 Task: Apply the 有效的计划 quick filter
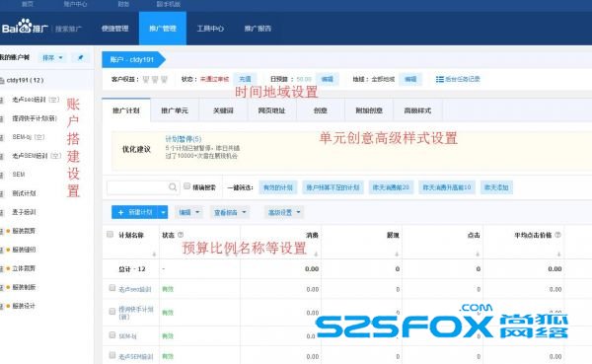[278, 187]
